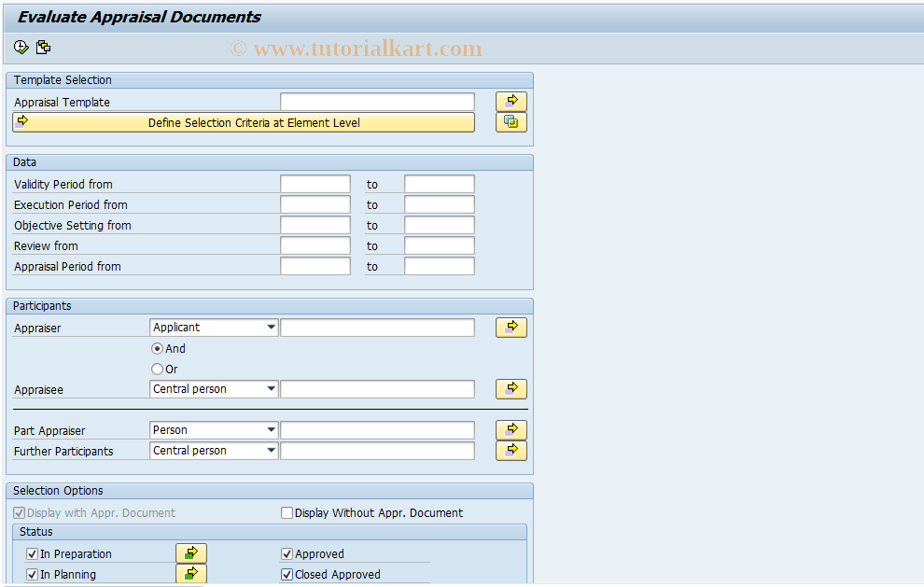Viewport: 924px width, 587px height.
Task: Uncheck the In Preparation status checkbox
Action: click(x=33, y=554)
